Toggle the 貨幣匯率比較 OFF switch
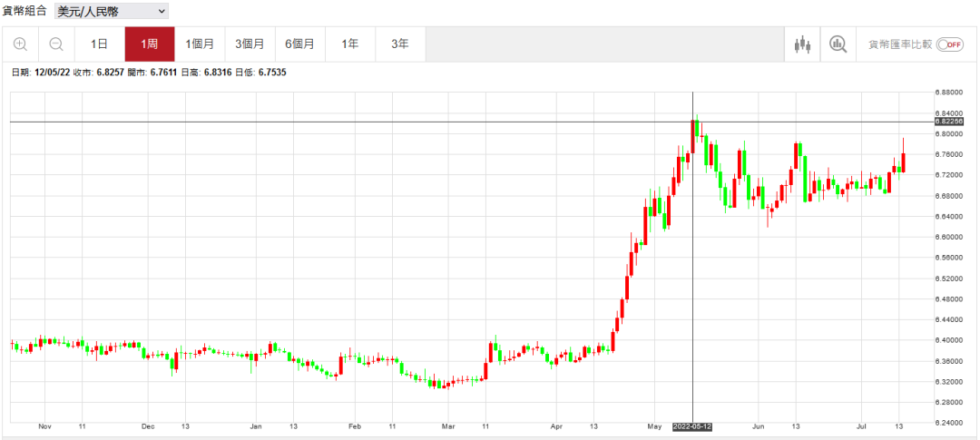This screenshot has width=980, height=440. tap(950, 44)
